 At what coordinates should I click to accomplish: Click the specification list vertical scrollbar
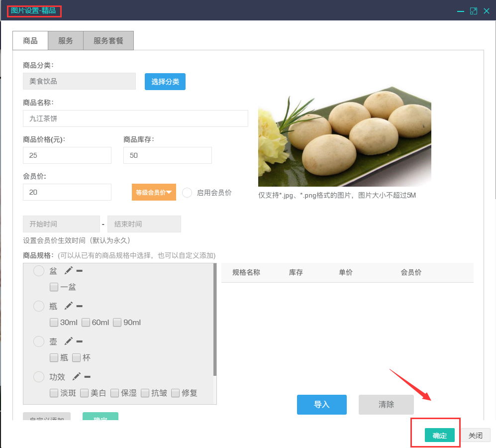tap(215, 320)
